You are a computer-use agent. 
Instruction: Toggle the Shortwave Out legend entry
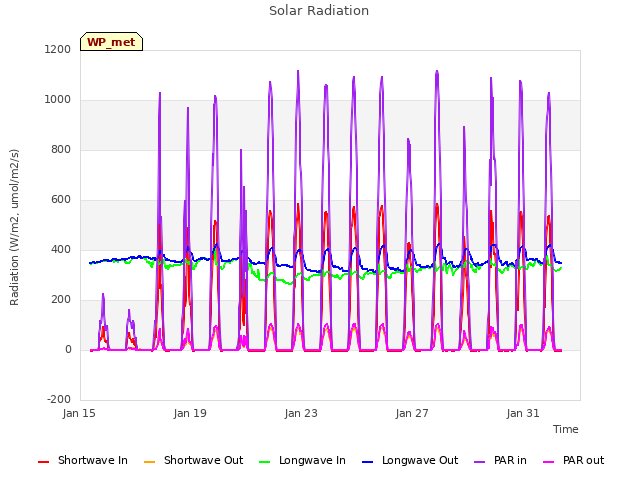(193, 460)
